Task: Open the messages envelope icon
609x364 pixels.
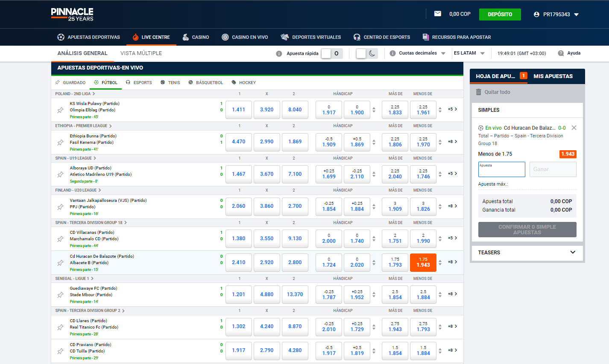Action: click(437, 14)
